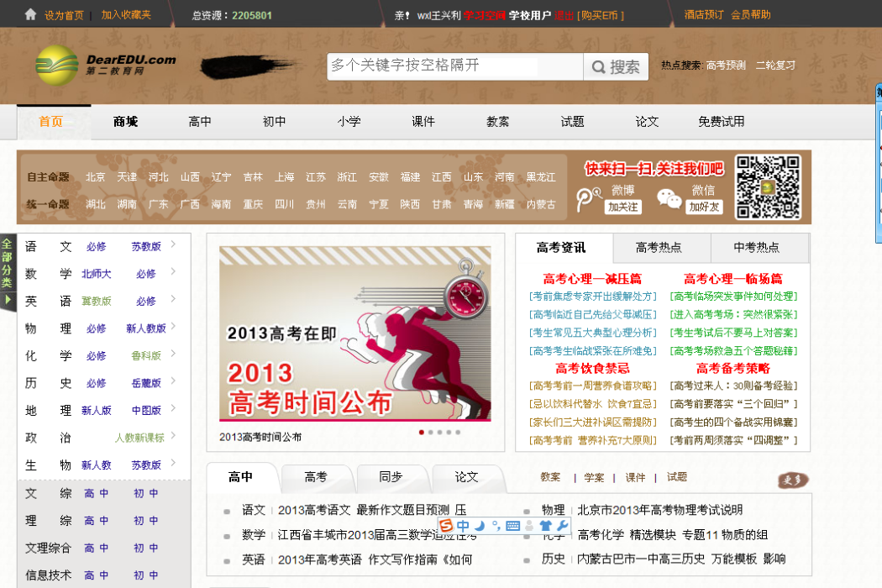Viewport: 882px width, 588px height.
Task: Switch to the 高考 content tab
Action: 316,477
